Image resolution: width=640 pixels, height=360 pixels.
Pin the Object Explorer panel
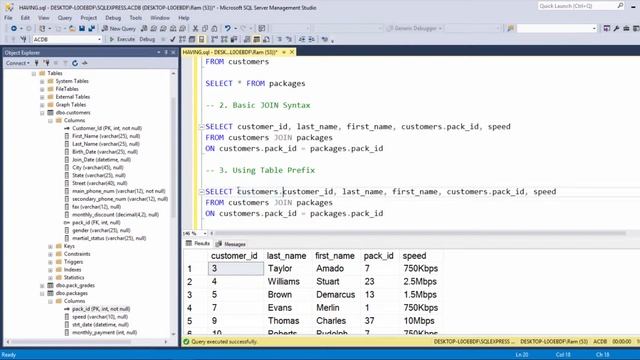coord(166,53)
